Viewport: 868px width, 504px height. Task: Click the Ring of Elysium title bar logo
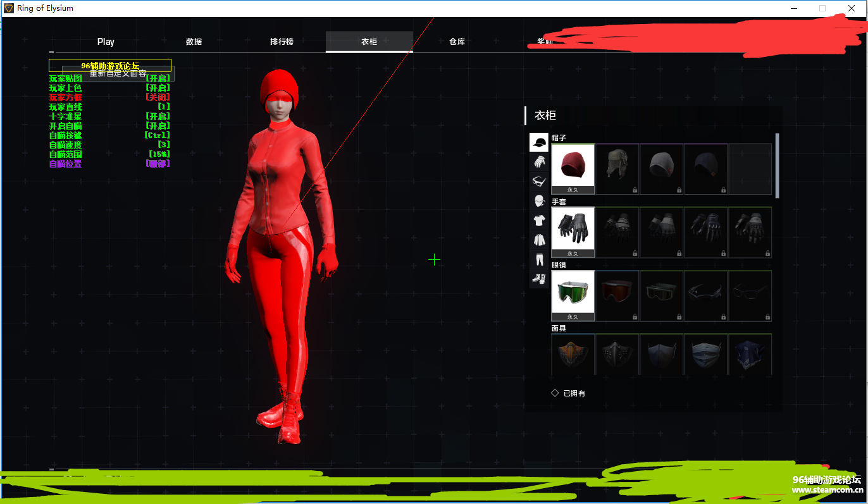point(9,8)
